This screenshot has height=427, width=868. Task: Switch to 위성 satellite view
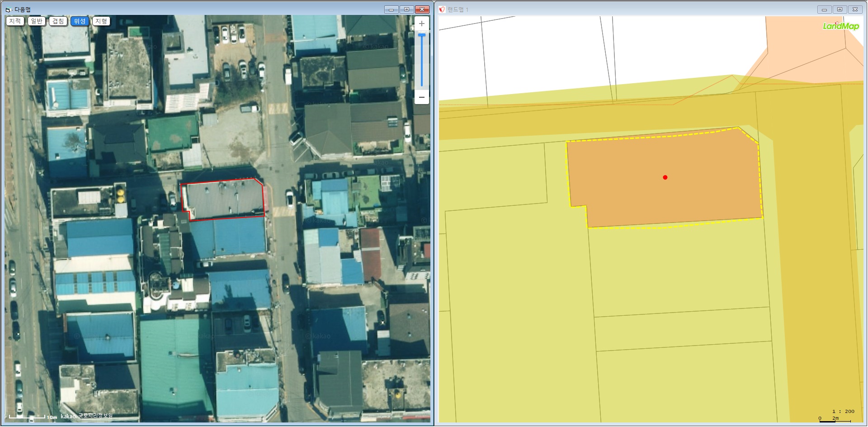tap(80, 21)
